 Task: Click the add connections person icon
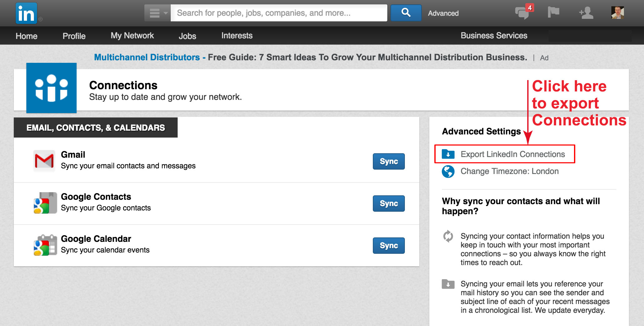[586, 13]
